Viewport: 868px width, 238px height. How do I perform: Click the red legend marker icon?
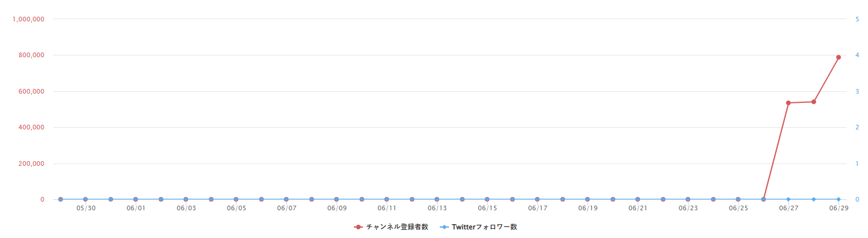(358, 227)
